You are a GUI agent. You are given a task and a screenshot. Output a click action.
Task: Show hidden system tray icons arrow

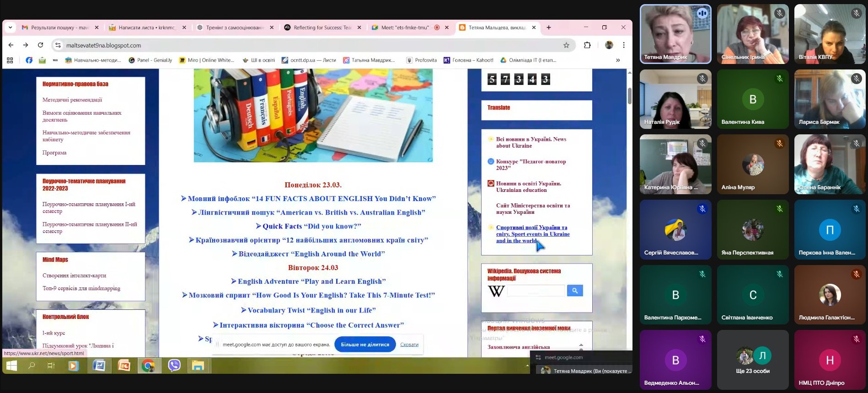(527, 366)
